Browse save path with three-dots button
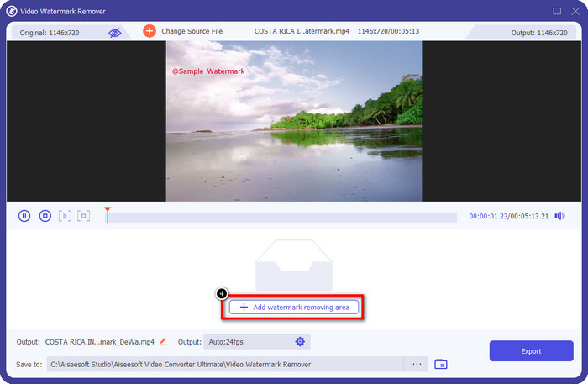 tap(416, 364)
